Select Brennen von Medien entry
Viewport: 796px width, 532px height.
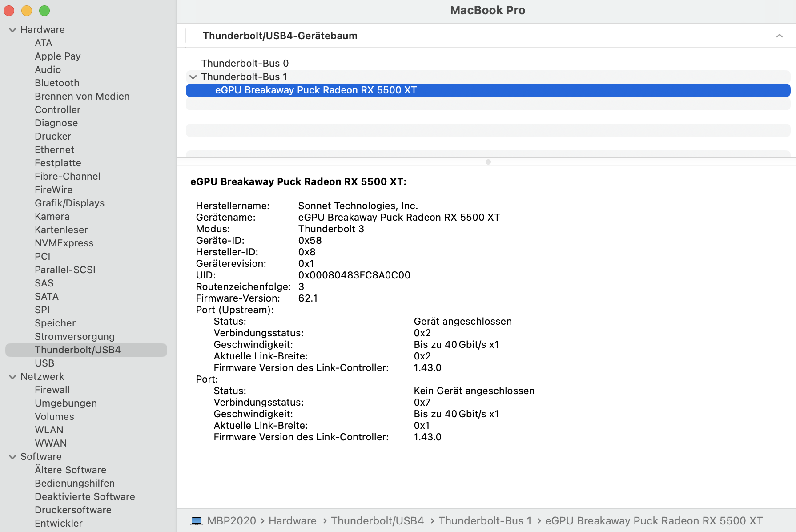coord(82,97)
